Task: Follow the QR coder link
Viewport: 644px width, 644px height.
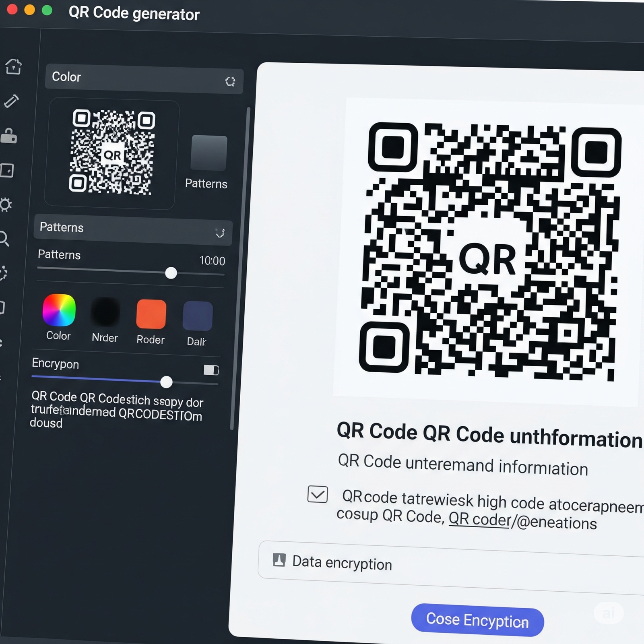Action: click(479, 519)
